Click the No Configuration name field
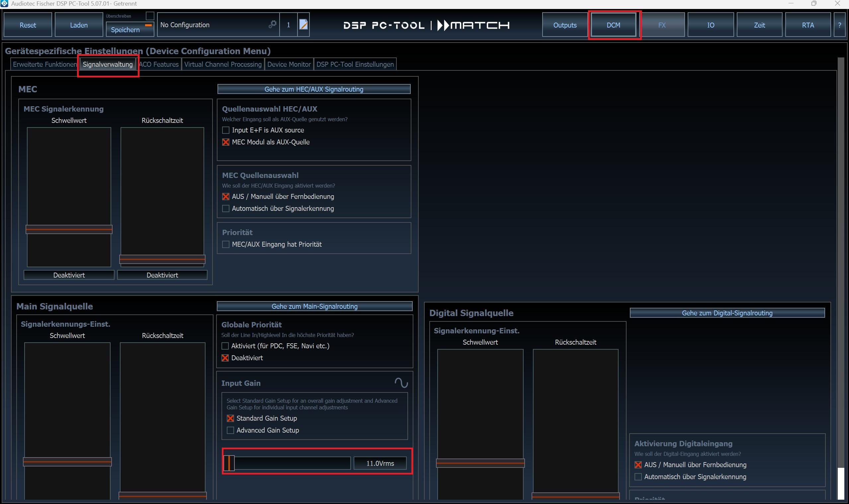849x504 pixels. [x=218, y=25]
